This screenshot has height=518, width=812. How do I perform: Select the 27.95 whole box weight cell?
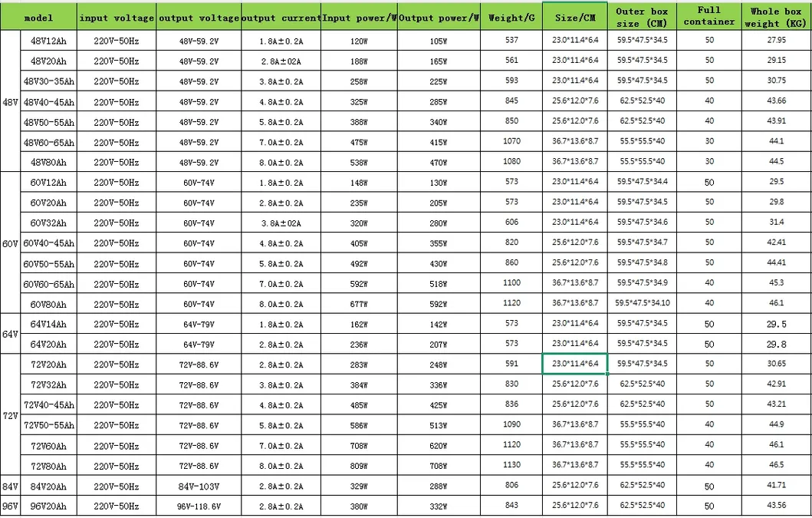point(776,40)
